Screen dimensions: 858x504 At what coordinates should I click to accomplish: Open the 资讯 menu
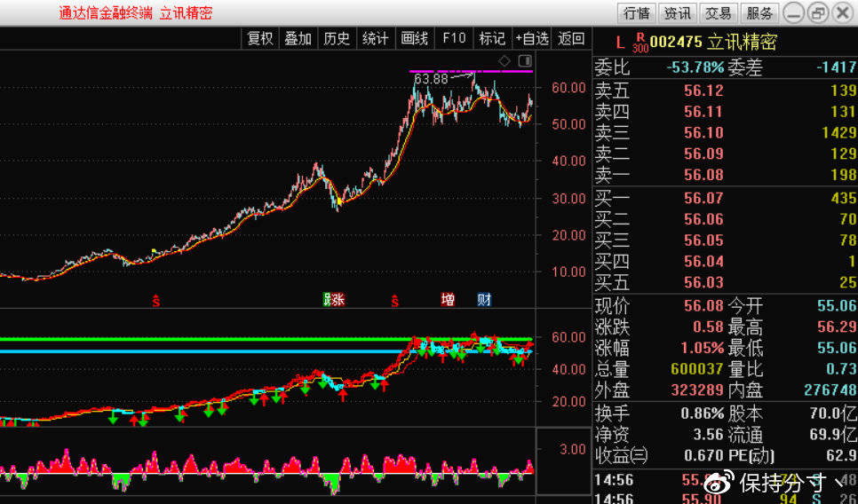coord(678,13)
